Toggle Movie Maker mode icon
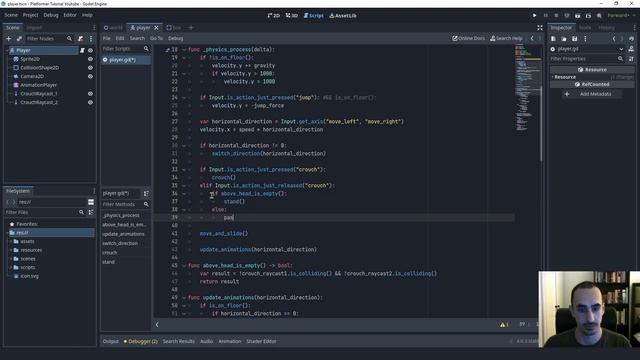The height and width of the screenshot is (360, 640). coord(599,16)
